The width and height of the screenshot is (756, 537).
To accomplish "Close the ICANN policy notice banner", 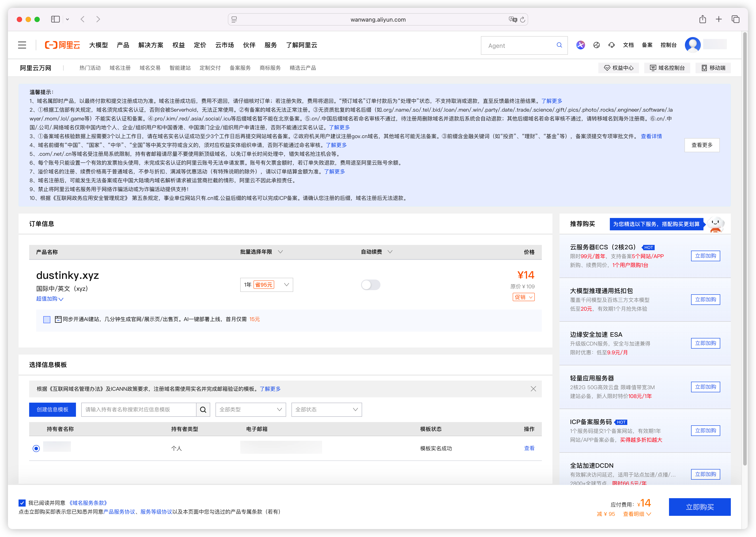I will [x=533, y=389].
